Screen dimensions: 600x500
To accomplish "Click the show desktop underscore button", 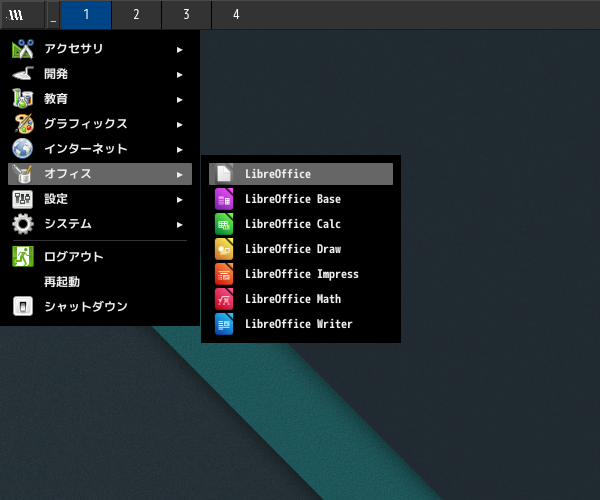I will pos(53,15).
